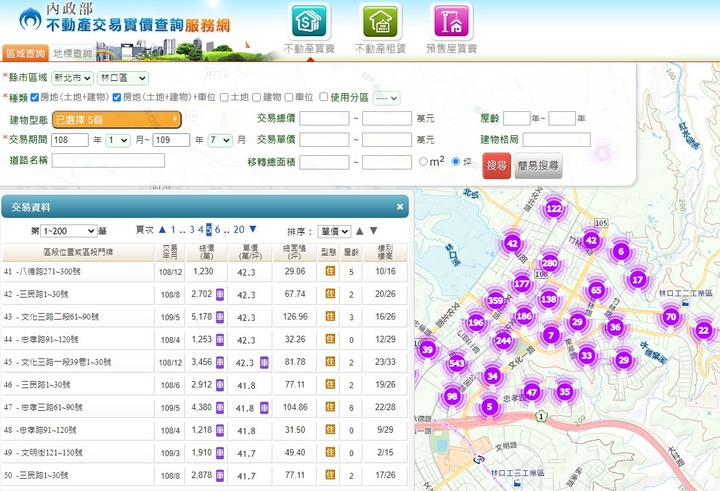Image resolution: width=720 pixels, height=491 pixels.
Task: Enable the 土地 checkbox
Action: [x=224, y=97]
